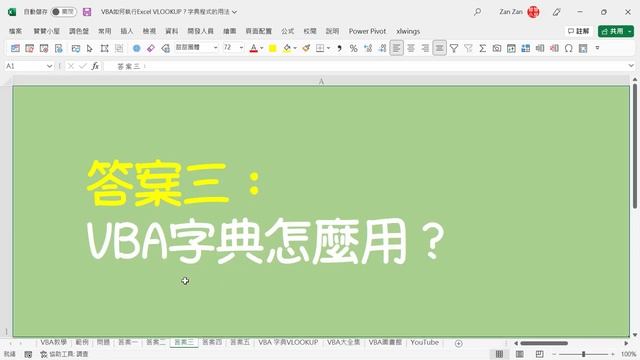The height and width of the screenshot is (360, 640).
Task: Click the pen icon next to Zan Zan
Action: click(557, 12)
